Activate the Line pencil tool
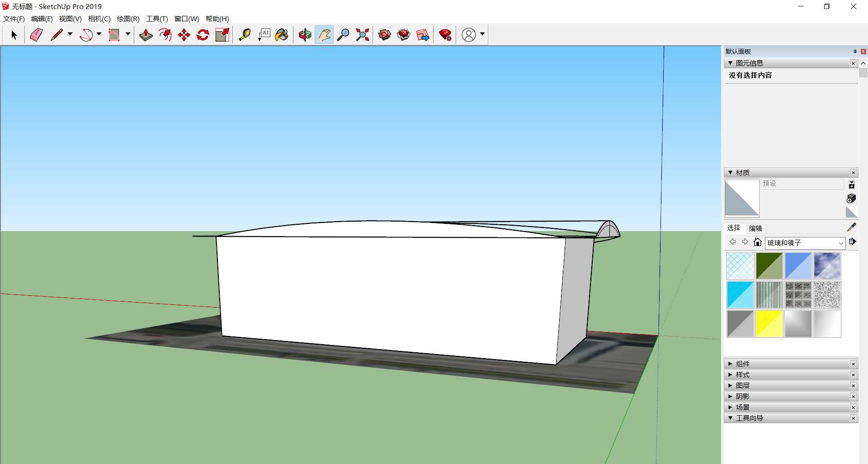This screenshot has width=868, height=464. point(57,35)
